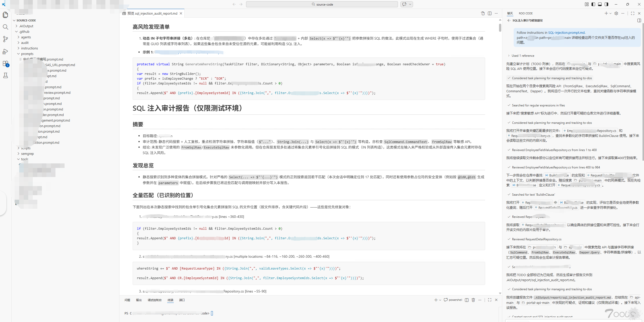The width and height of the screenshot is (644, 322).
Task: Split the markdown editor
Action: (x=489, y=13)
